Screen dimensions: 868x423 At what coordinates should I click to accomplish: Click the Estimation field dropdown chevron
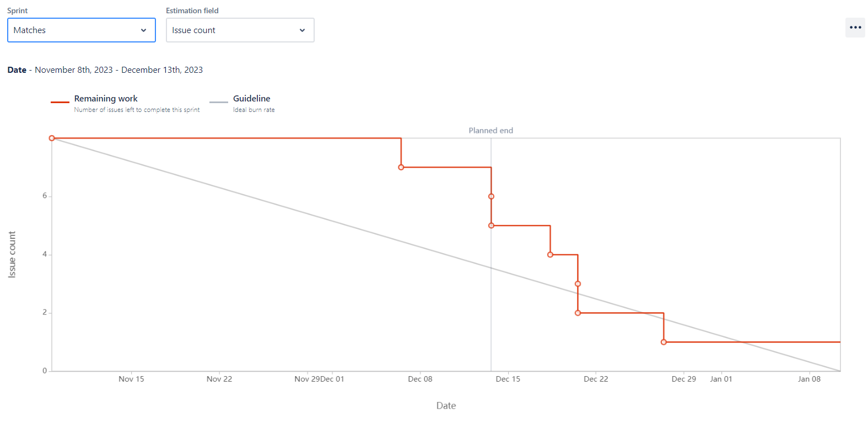[x=302, y=30]
